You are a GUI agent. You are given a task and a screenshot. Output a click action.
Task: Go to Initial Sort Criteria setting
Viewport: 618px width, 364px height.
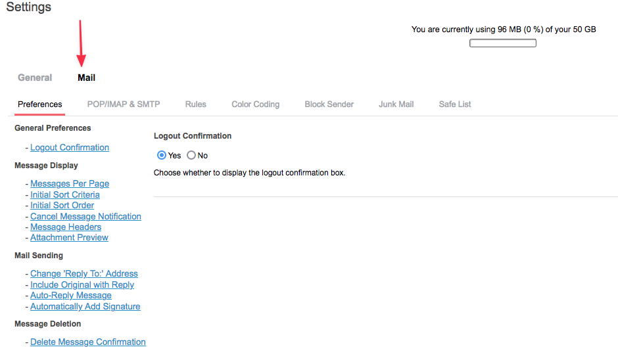pos(65,194)
